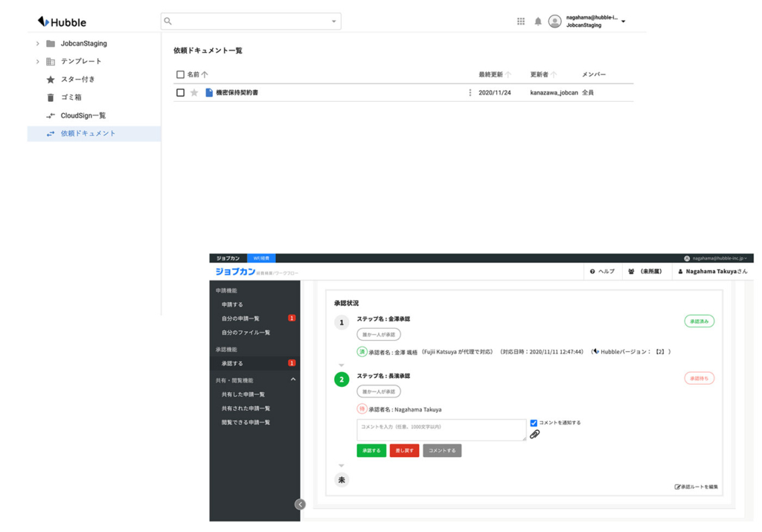Open the search box dropdown arrow
Viewport: 762px width, 532px height.
334,22
